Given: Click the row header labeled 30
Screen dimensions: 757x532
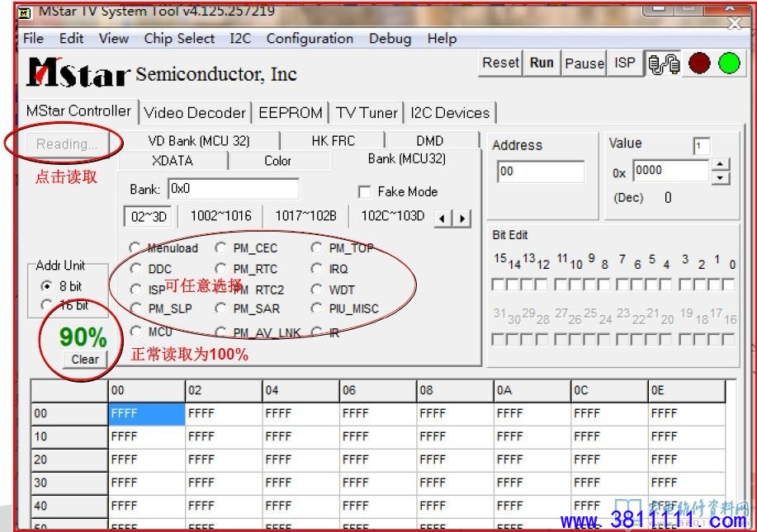Looking at the screenshot, I should tap(69, 483).
